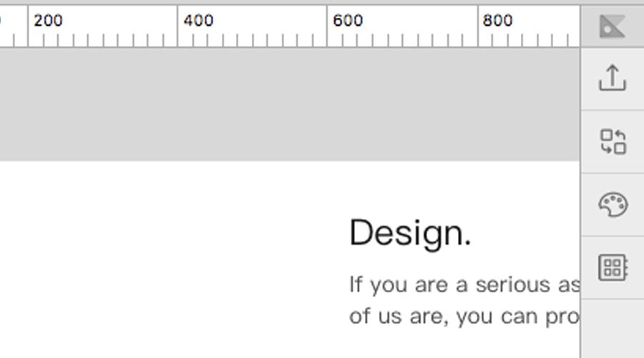Click the 400 mark on the ruler
The image size is (644, 358).
[198, 20]
